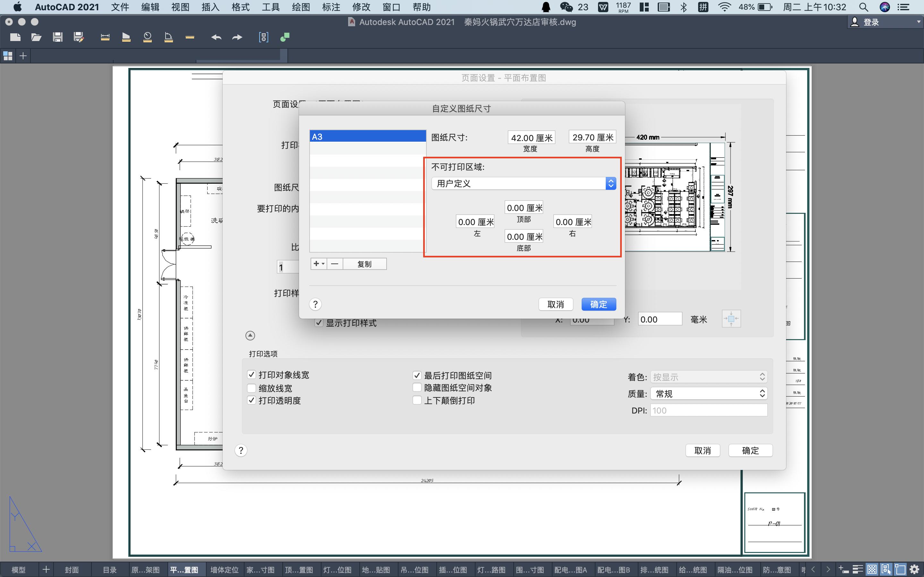The image size is (924, 577).
Task: Open the 质量 常规 dropdown
Action: (709, 393)
